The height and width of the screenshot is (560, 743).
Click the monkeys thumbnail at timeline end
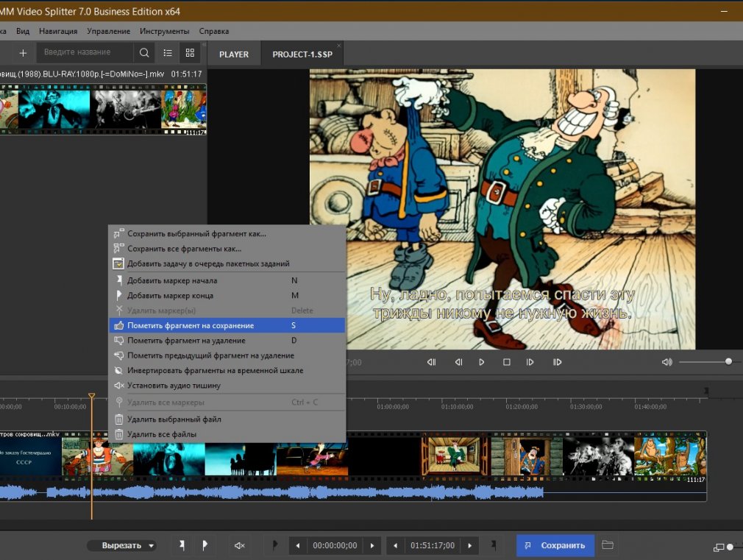(x=669, y=456)
